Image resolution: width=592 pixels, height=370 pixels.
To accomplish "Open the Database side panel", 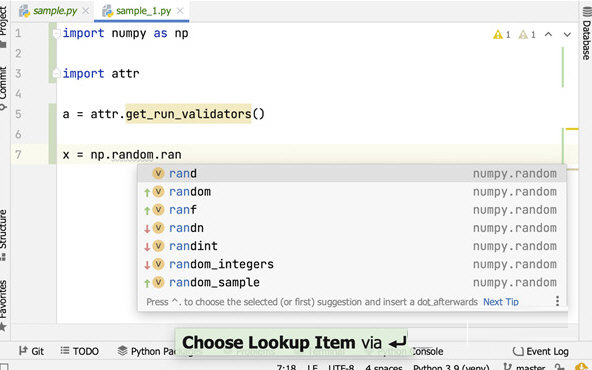I will [x=586, y=34].
